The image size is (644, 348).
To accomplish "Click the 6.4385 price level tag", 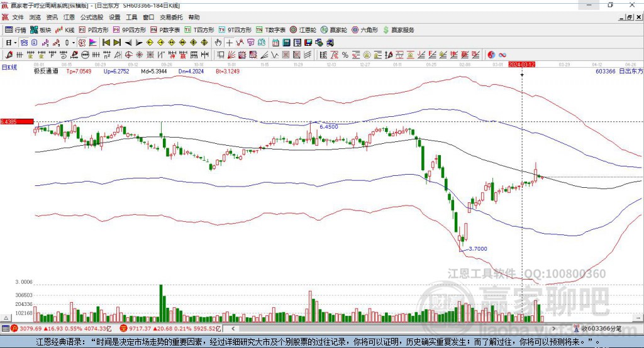I will pyautogui.click(x=17, y=121).
